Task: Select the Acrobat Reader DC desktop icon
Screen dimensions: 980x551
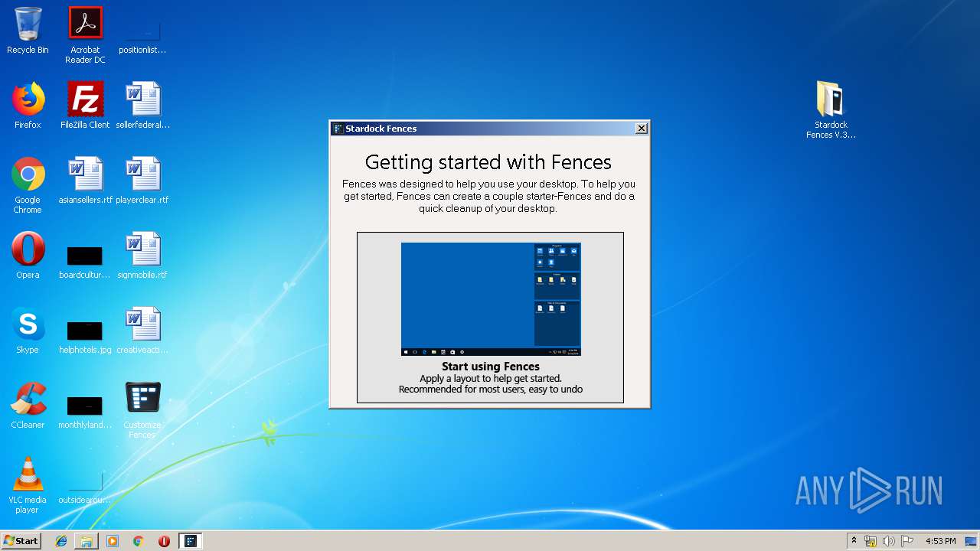Action: [85, 35]
